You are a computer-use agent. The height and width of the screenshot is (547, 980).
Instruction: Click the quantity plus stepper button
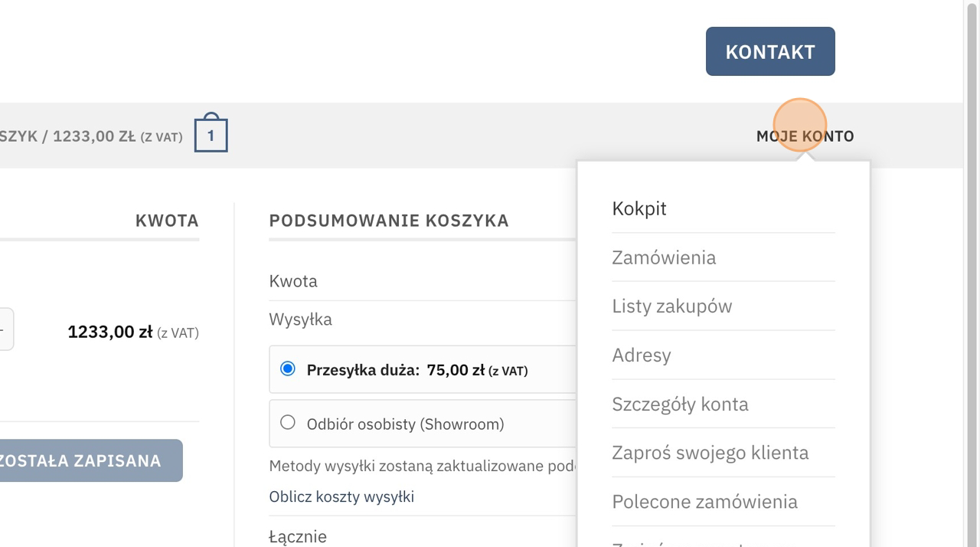pos(5,329)
